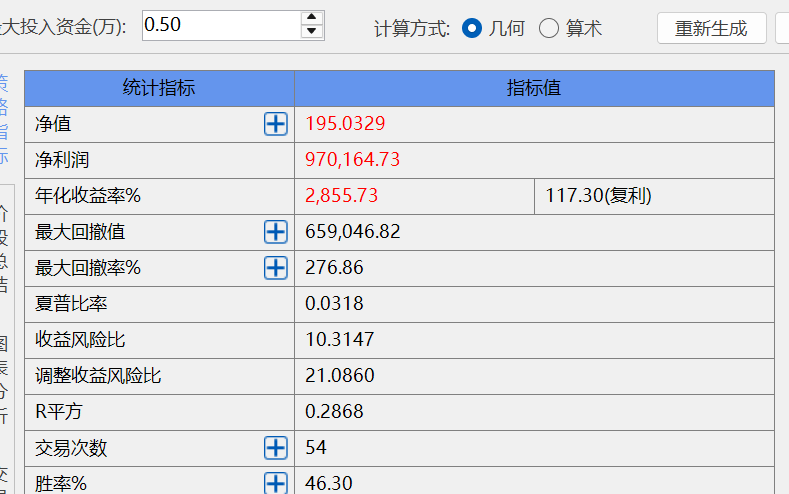Screen dimensions: 789x494
Task: Expand the 净值 row plus icon
Action: click(275, 124)
